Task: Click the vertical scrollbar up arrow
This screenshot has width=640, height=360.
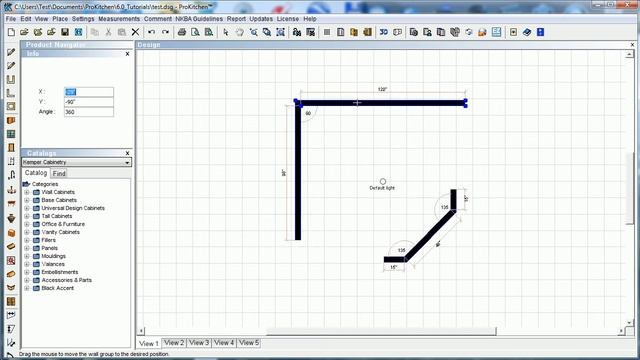Action: (x=629, y=54)
